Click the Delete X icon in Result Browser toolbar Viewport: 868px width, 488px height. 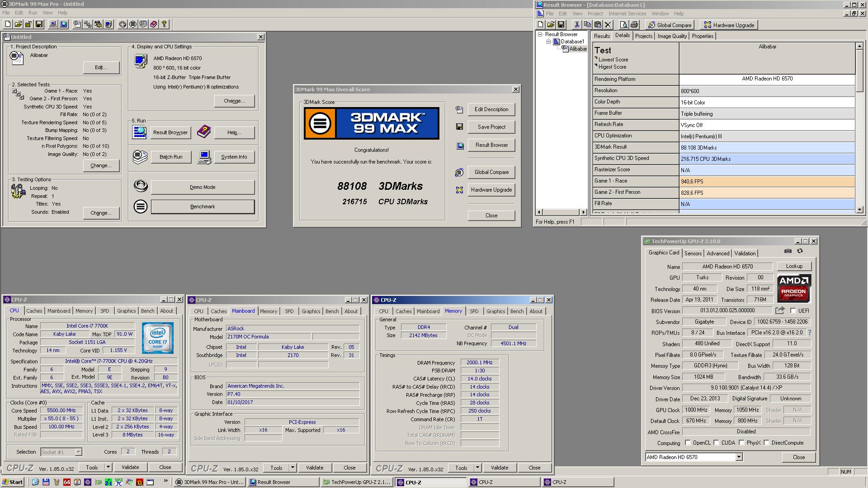click(x=608, y=25)
